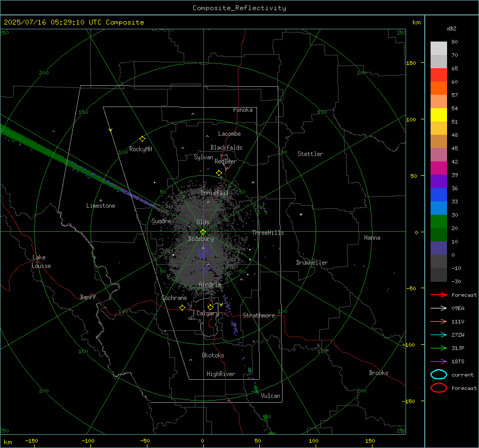Click the Vulcan town label
479x448 pixels.
[270, 396]
